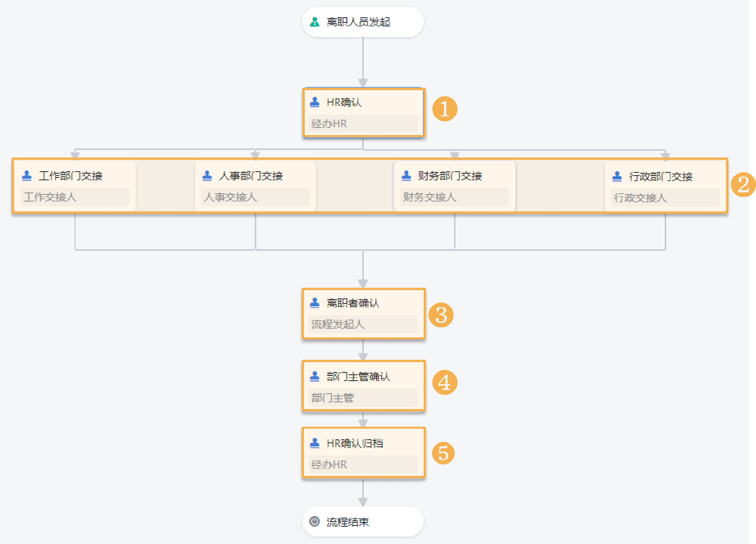Select the 流程结束 end node

pyautogui.click(x=363, y=522)
